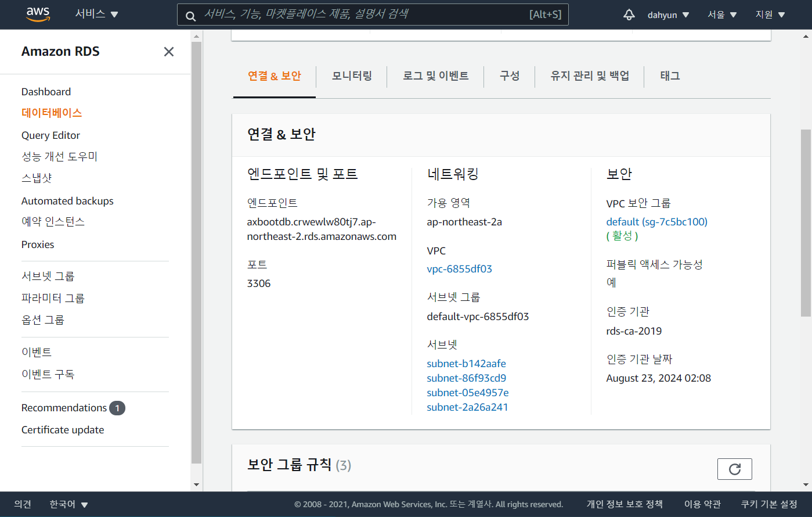
Task: Open the 지원 support dropdown
Action: 770,15
